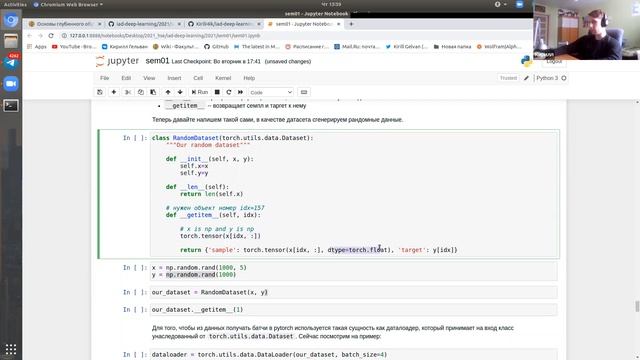
Task: Click Activities in the top bar
Action: pos(15,4)
